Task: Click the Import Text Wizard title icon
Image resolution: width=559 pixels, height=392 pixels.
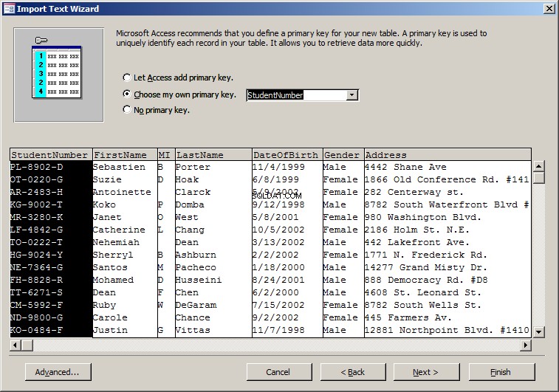Action: pyautogui.click(x=9, y=9)
